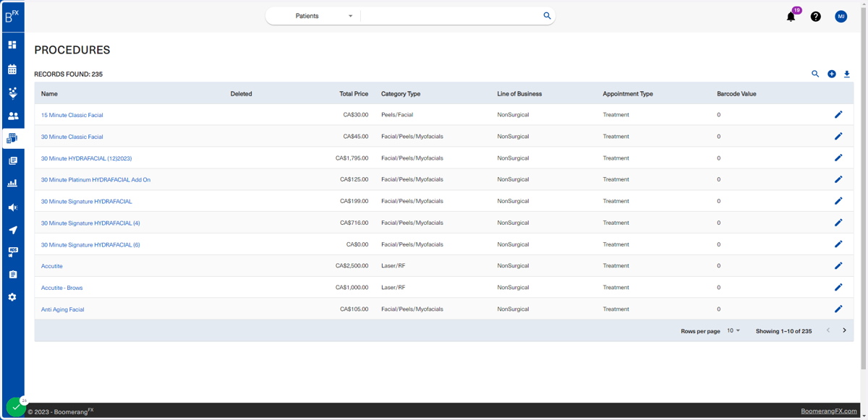Open 30 Minute Signature HYDRAFACIAL (4) link
Image resolution: width=868 pixels, height=420 pixels.
tap(90, 223)
